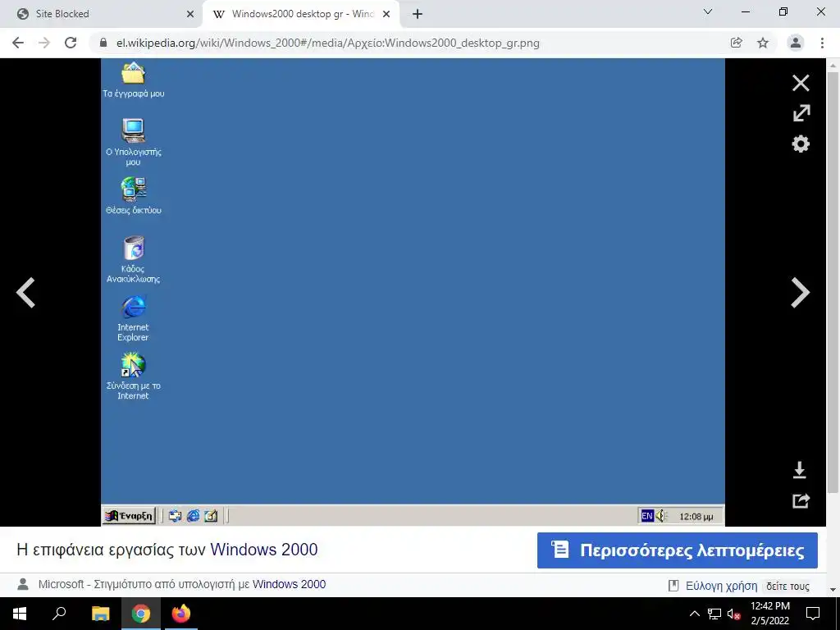Image resolution: width=840 pixels, height=630 pixels.
Task: Bookmark this page with the star icon
Action: click(x=763, y=43)
